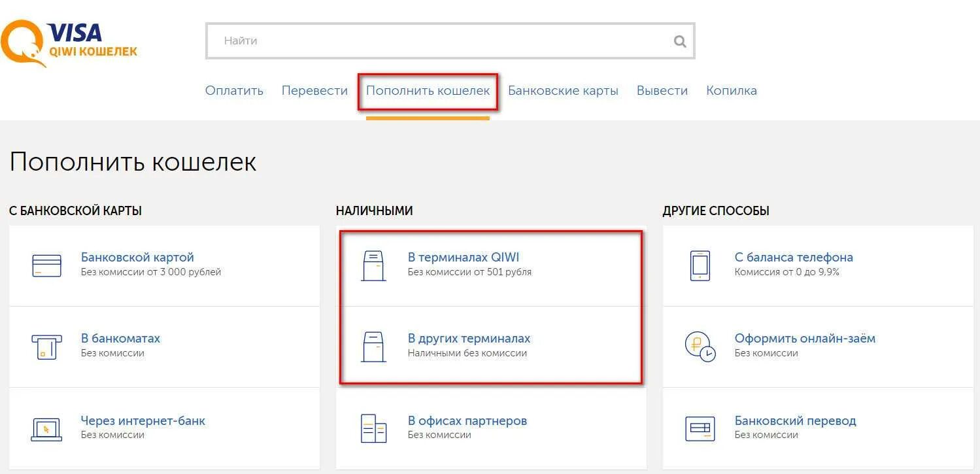Click 'Наличными без комиссии' text

pos(467,353)
